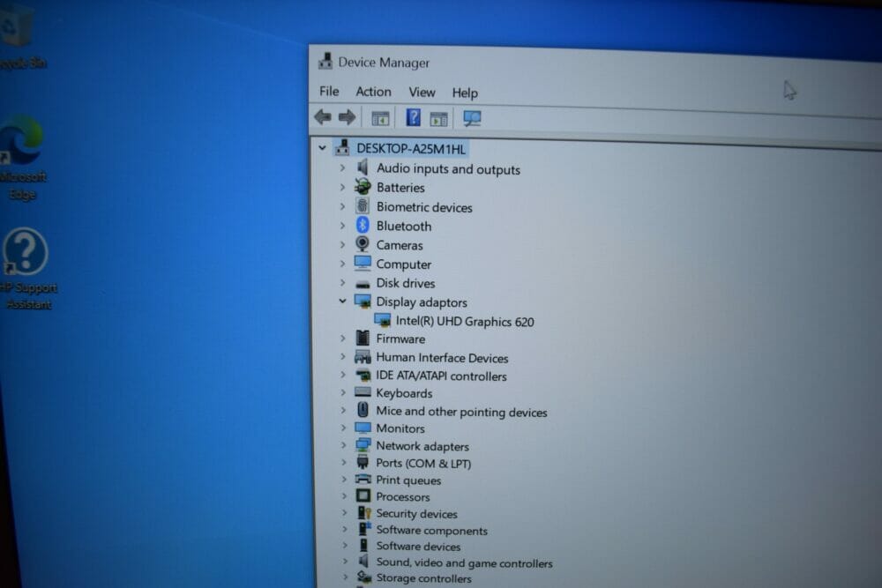
Task: Open the Help menu
Action: pyautogui.click(x=465, y=93)
